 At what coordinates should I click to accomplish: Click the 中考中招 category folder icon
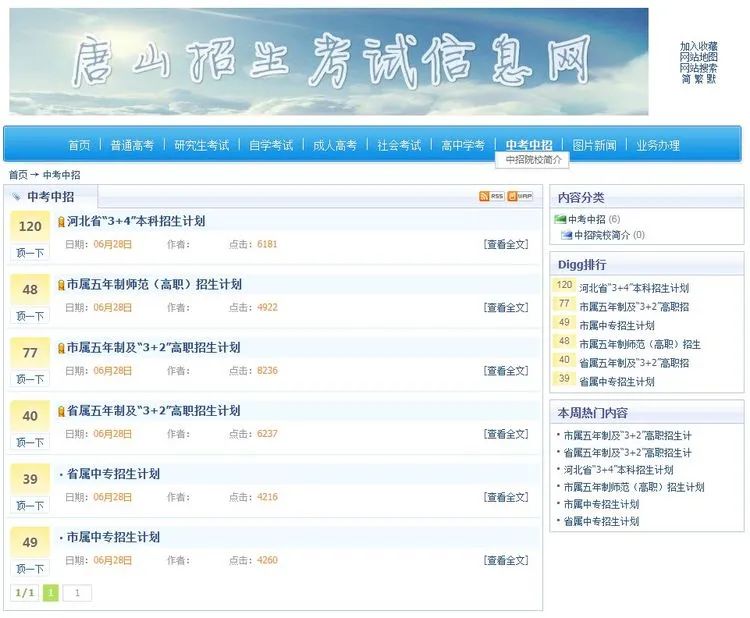click(x=560, y=219)
